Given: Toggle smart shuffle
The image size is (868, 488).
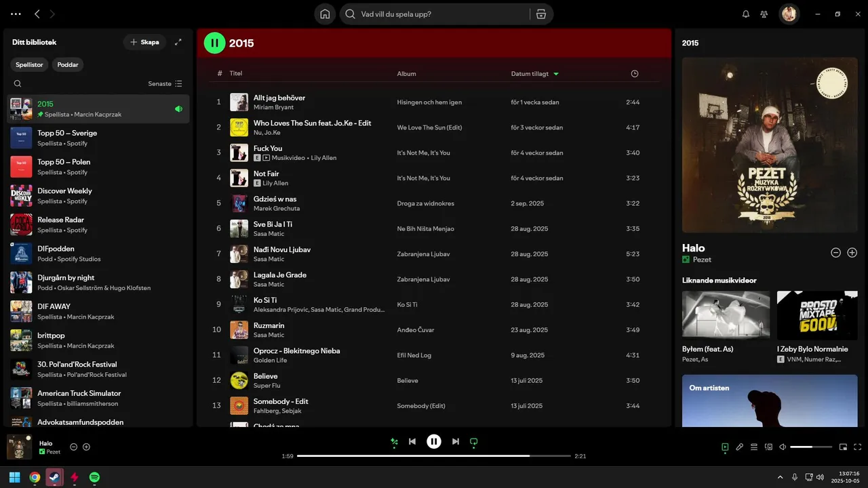Looking at the screenshot, I should point(394,442).
